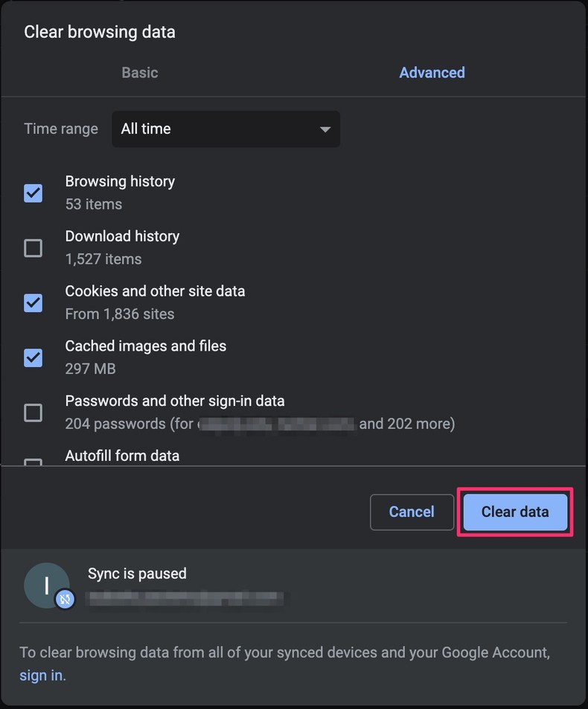Viewport: 588px width, 709px height.
Task: Uncheck the Browsing history checkbox
Action: 33,193
